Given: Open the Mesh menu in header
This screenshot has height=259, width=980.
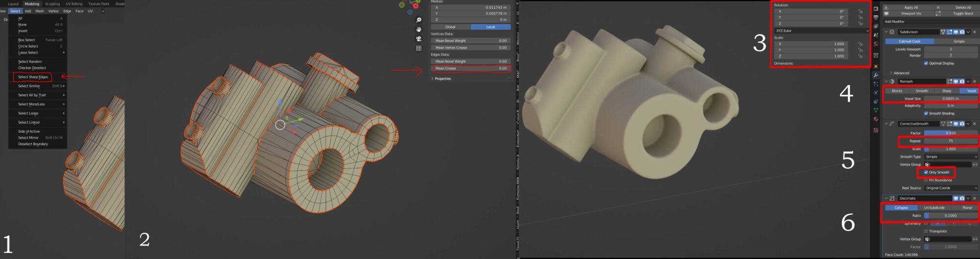Looking at the screenshot, I should [x=40, y=11].
